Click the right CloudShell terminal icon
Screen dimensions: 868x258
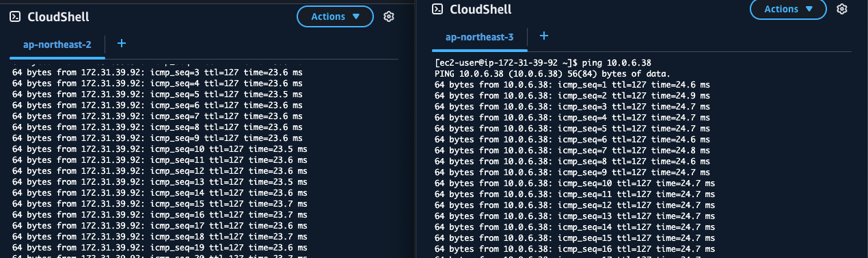click(438, 10)
